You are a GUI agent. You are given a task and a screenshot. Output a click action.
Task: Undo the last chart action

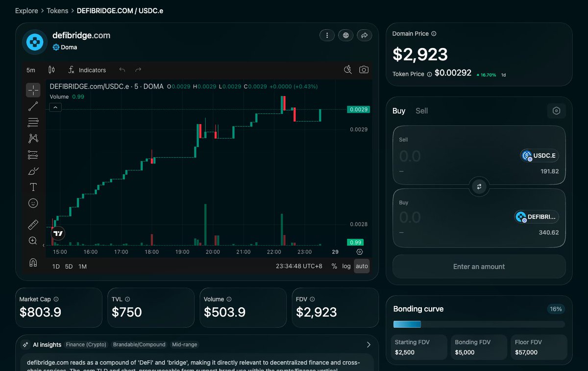pos(122,70)
